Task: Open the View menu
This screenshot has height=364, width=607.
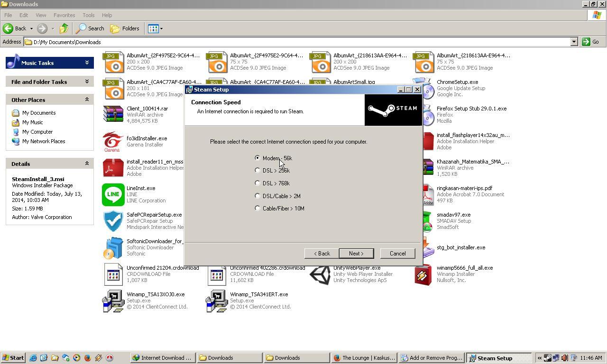Action: click(x=41, y=15)
